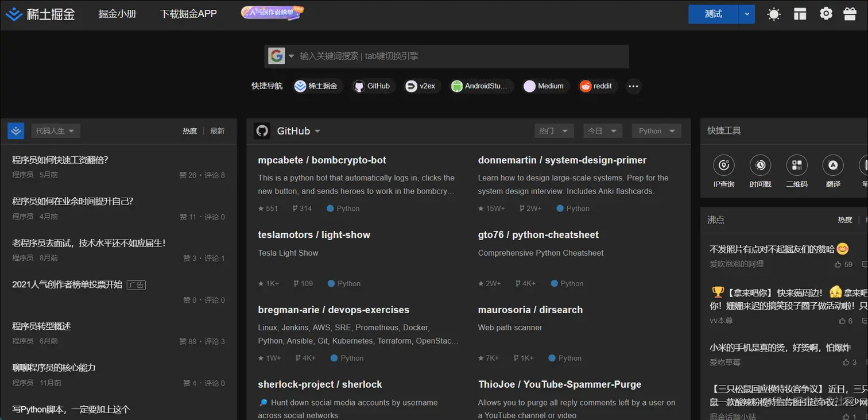The image size is (868, 420).
Task: Click the 551 star count of bombcrypto-bot
Action: (268, 209)
